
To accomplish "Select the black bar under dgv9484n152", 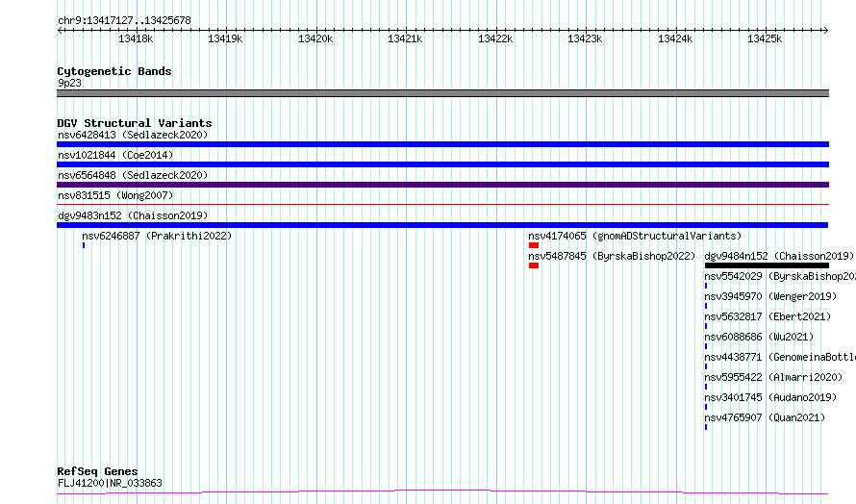I will (x=767, y=265).
